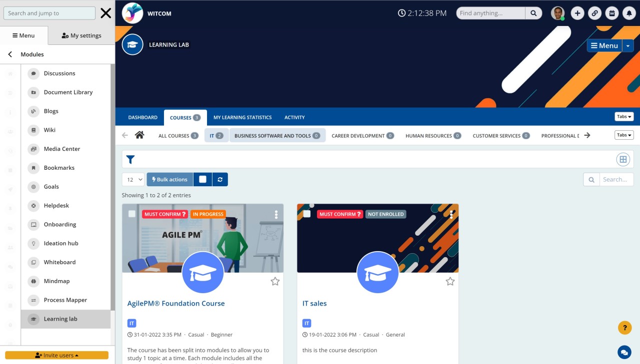Screen dimensions: 640x364
Task: Click the Bulk actions button
Action: coord(169,179)
